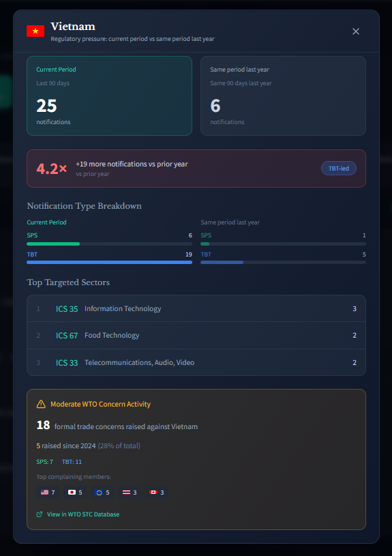Click 'Moderate WTO Concern Activity' title
Viewport: 392px width, 556px height.
[101, 404]
